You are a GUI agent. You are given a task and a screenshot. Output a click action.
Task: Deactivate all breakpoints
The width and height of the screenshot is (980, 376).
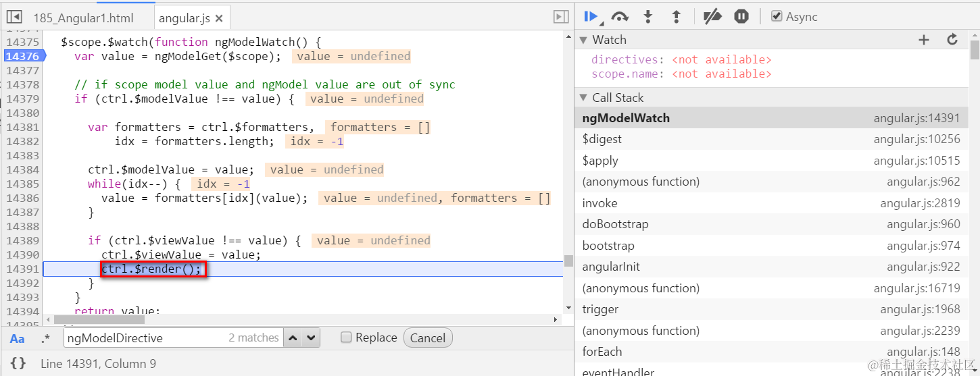pyautogui.click(x=712, y=17)
